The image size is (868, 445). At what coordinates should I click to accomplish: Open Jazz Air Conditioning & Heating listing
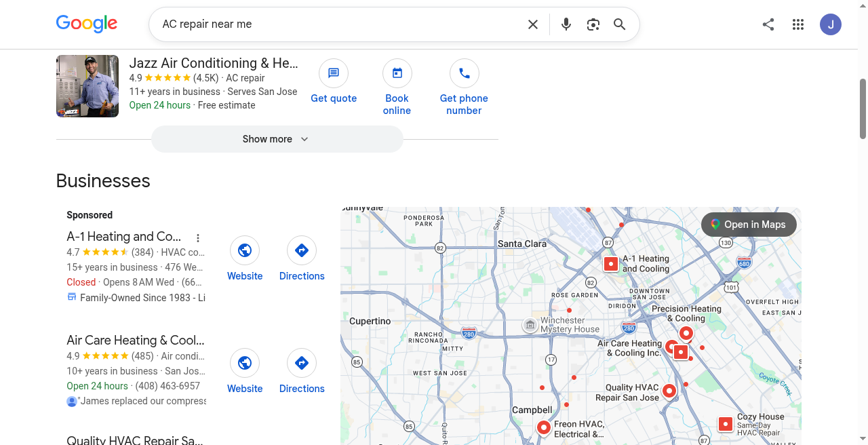pyautogui.click(x=214, y=63)
